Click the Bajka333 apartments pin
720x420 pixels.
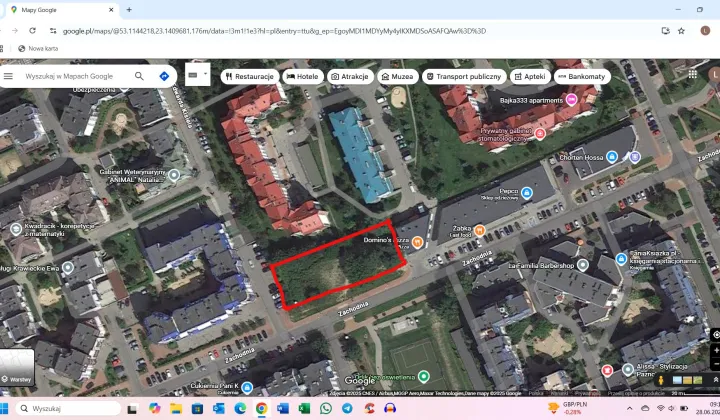click(571, 99)
